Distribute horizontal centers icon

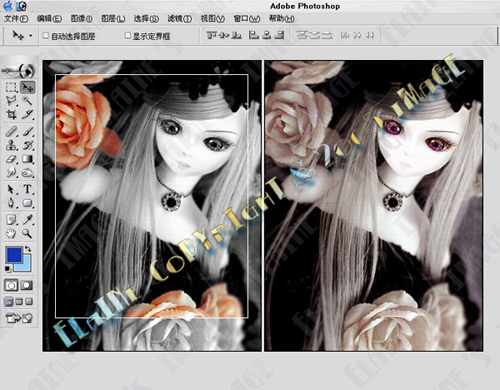(357, 35)
